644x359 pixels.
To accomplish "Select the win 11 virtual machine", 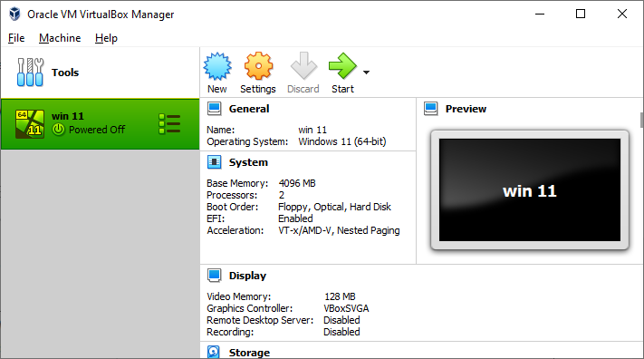I will click(x=100, y=124).
